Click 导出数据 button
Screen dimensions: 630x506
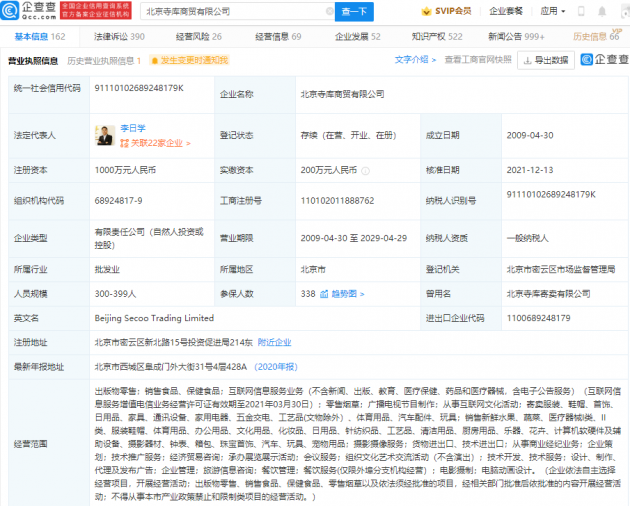[546, 60]
